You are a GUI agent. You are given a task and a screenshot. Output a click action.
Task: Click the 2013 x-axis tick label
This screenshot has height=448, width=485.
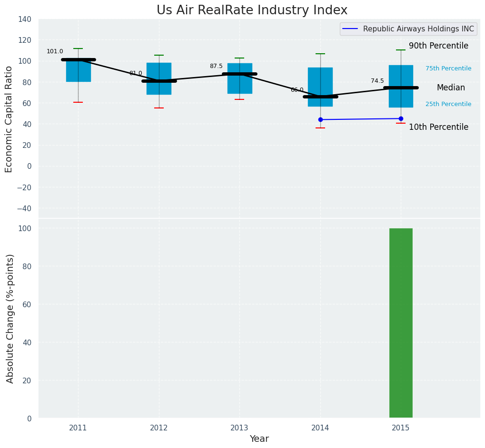[239, 428]
